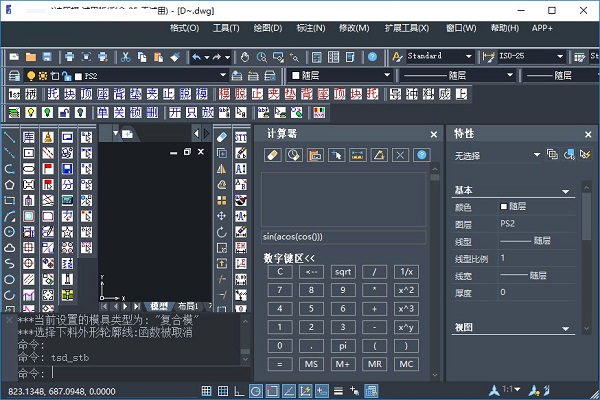Select the Rectangle drawing tool
The width and height of the screenshot is (600, 400).
coord(9,200)
